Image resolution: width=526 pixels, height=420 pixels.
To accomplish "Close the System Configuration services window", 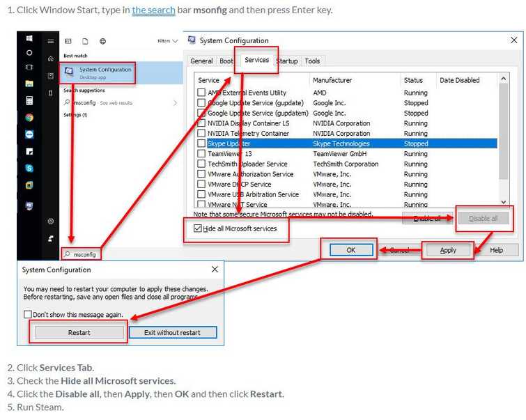I will 513,40.
